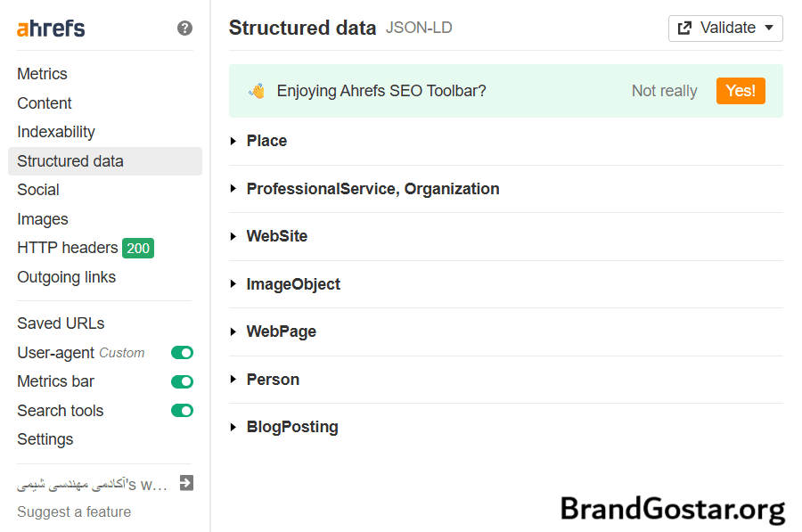This screenshot has width=802, height=532.
Task: Open the Validate dropdown
Action: 725,29
